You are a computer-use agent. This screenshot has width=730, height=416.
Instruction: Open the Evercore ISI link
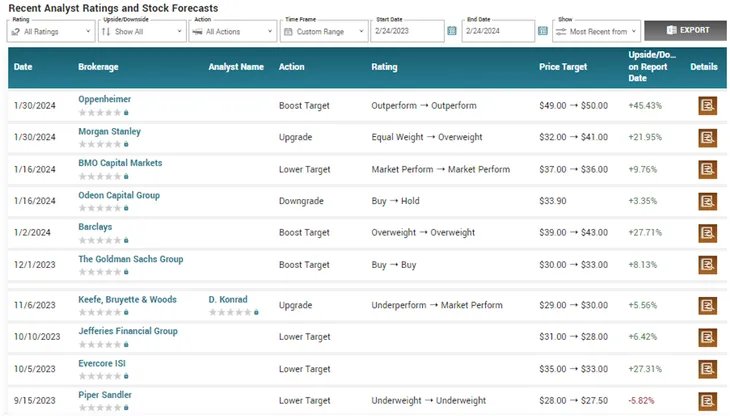coord(102,363)
